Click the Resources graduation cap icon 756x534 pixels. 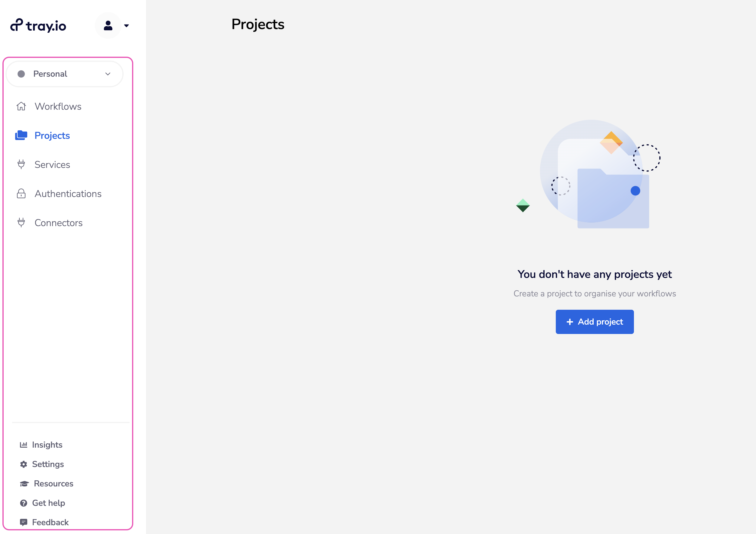coord(24,484)
